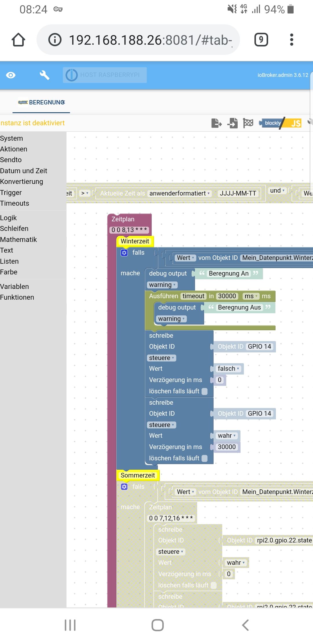Select the BEREGNUNG tab
Screen dimensions: 313x644
(41, 102)
